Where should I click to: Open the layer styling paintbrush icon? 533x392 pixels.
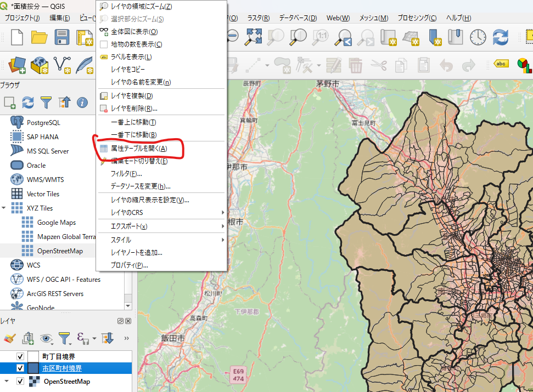(9, 338)
